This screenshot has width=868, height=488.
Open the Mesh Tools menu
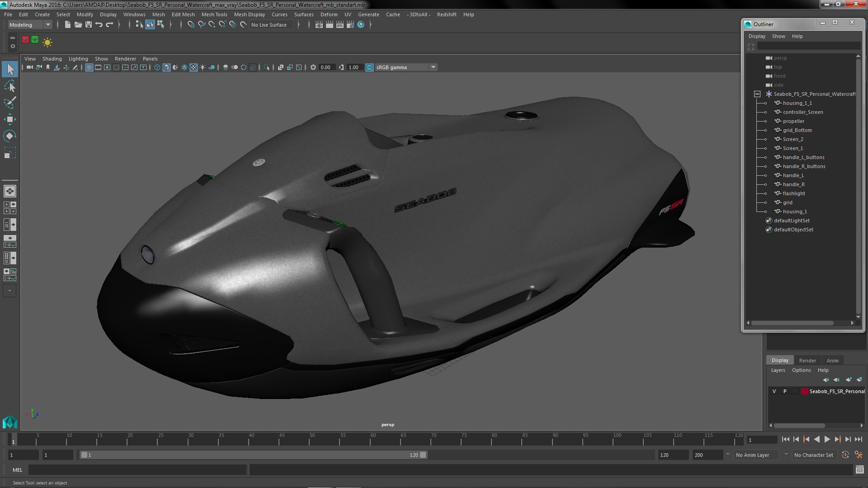tap(214, 14)
